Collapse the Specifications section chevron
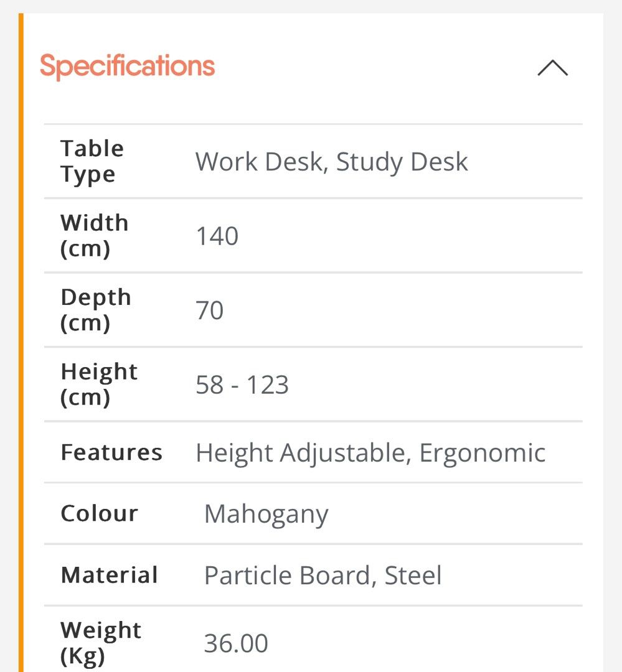The width and height of the screenshot is (622, 672). 550,68
